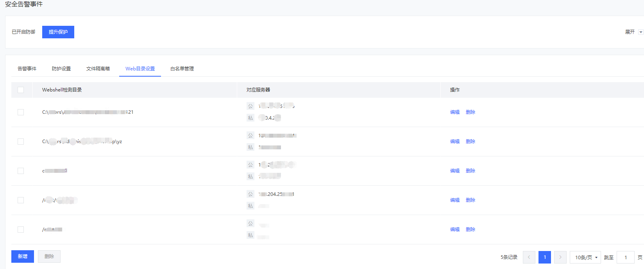The height and width of the screenshot is (269, 644).
Task: Click the 新增 button to add directory
Action: tap(23, 256)
